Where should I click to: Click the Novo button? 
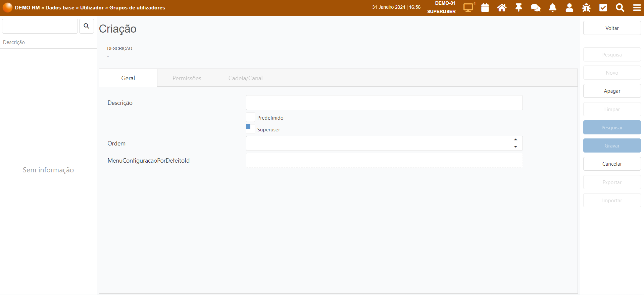(x=612, y=73)
